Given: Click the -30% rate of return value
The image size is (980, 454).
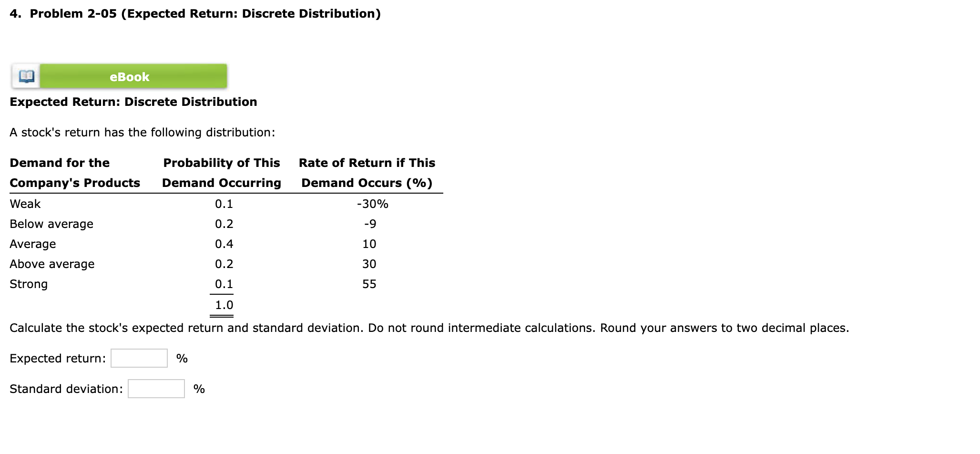Looking at the screenshot, I should pos(372,204).
